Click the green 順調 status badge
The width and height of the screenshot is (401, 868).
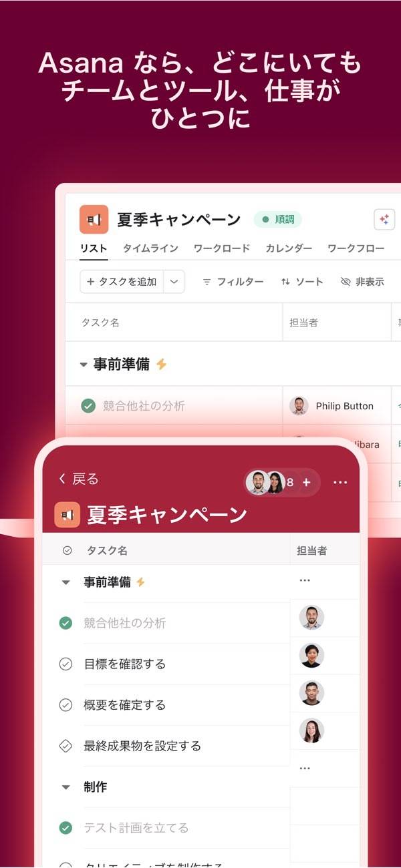(277, 219)
